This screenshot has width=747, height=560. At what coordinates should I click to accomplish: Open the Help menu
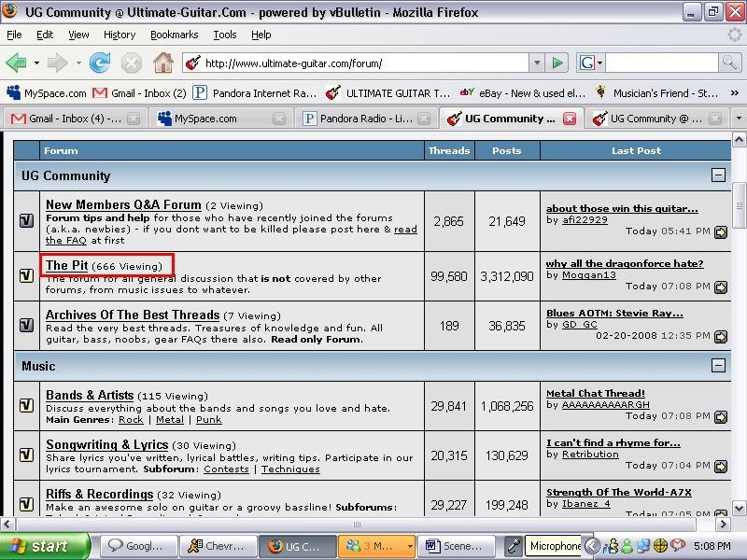point(261,35)
